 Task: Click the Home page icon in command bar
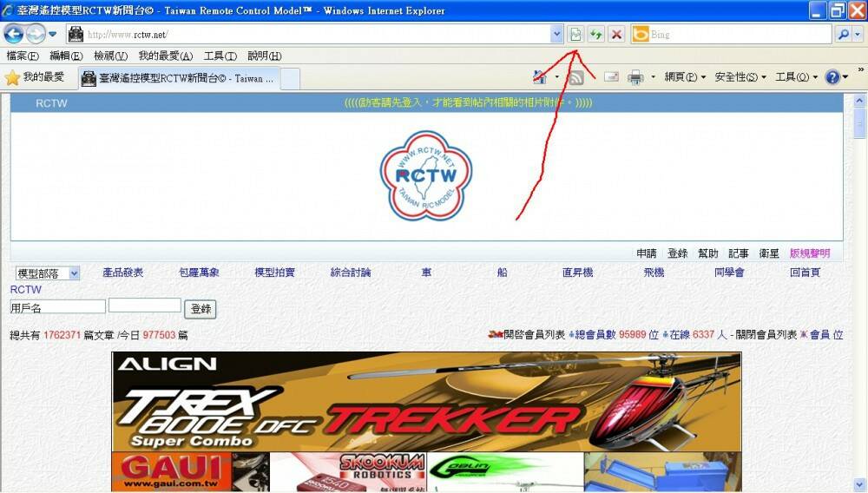click(x=540, y=77)
